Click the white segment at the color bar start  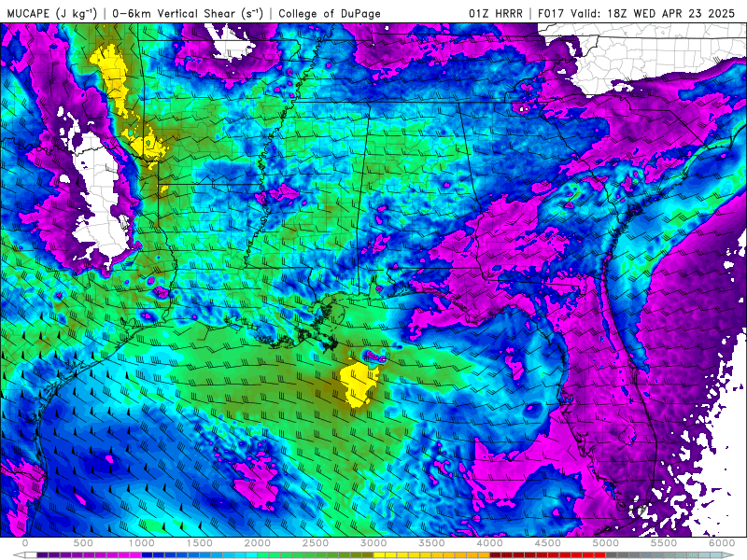point(31,555)
